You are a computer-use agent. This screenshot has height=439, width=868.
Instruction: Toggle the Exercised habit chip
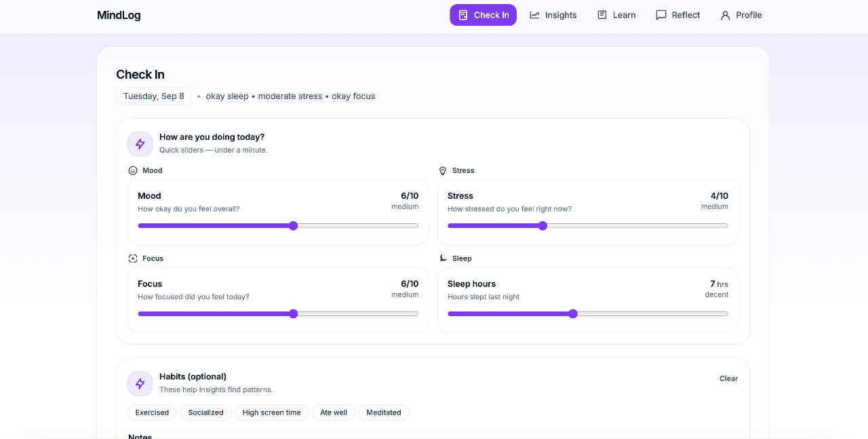(x=152, y=413)
